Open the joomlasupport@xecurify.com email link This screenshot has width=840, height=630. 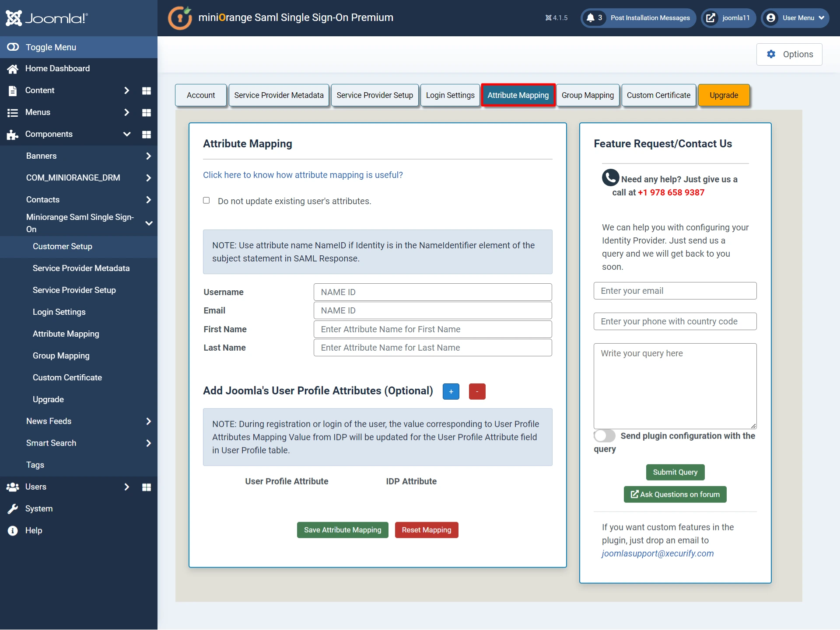point(658,553)
